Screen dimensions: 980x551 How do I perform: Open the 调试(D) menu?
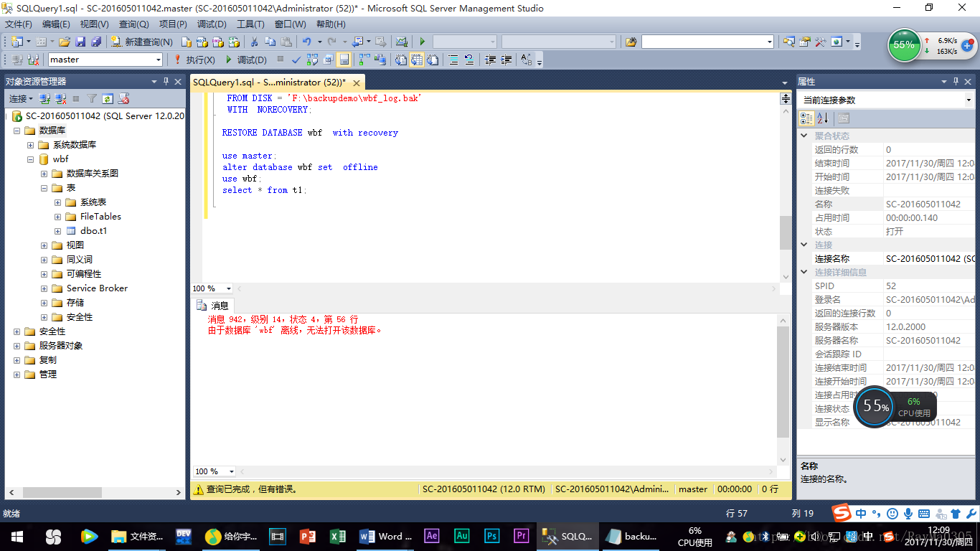[x=212, y=24]
